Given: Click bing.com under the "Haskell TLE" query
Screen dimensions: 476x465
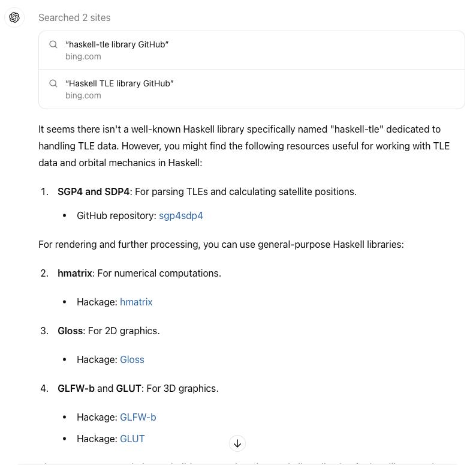Looking at the screenshot, I should pyautogui.click(x=83, y=95).
